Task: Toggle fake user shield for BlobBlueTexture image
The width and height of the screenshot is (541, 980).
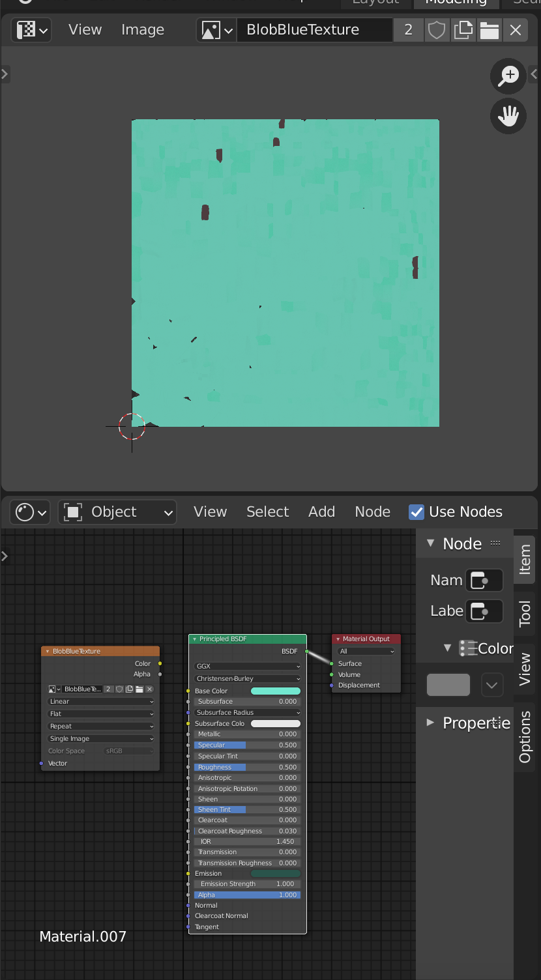Action: point(435,30)
